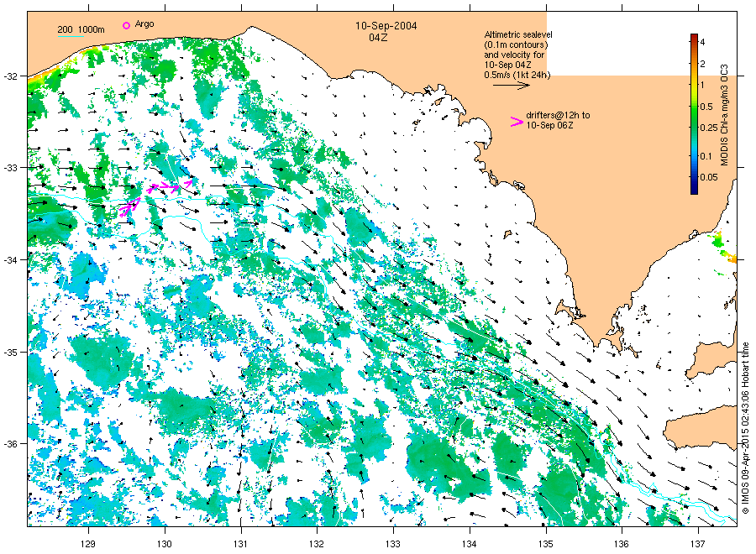Click longitude axis label '134'
Viewport: 756px width, 554px height.
(469, 545)
